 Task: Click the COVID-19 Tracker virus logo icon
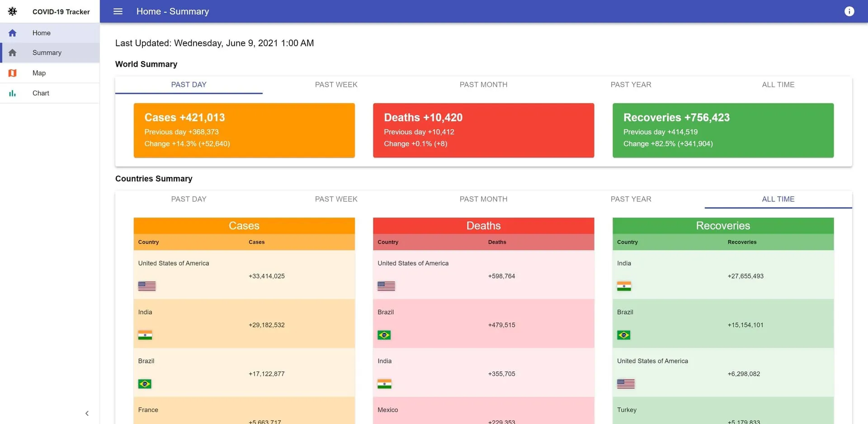pyautogui.click(x=13, y=11)
